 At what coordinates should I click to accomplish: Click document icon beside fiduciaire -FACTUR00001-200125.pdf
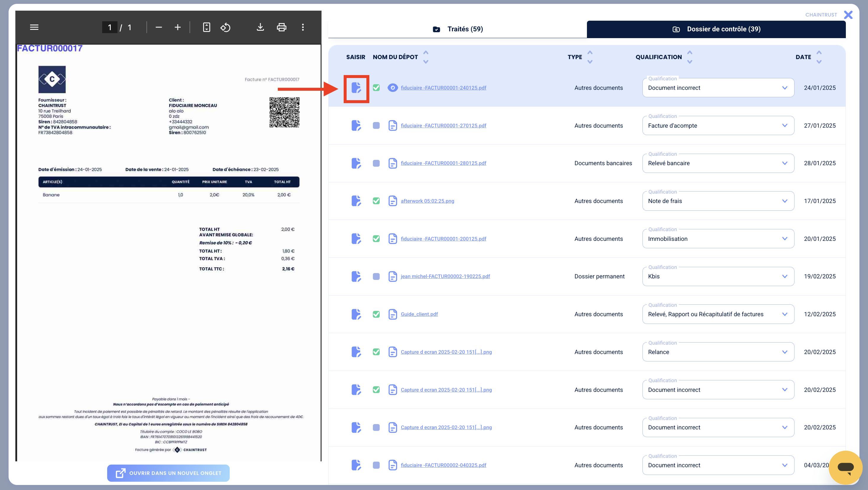[393, 239]
